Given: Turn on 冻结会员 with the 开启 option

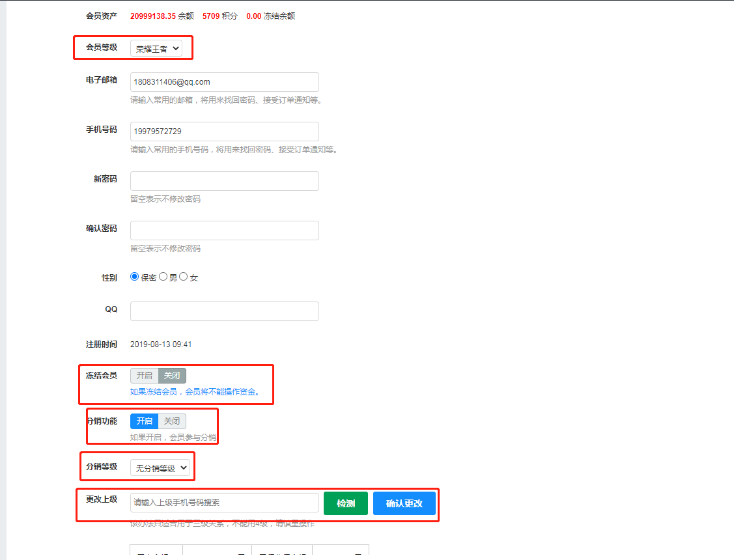Looking at the screenshot, I should (x=144, y=376).
